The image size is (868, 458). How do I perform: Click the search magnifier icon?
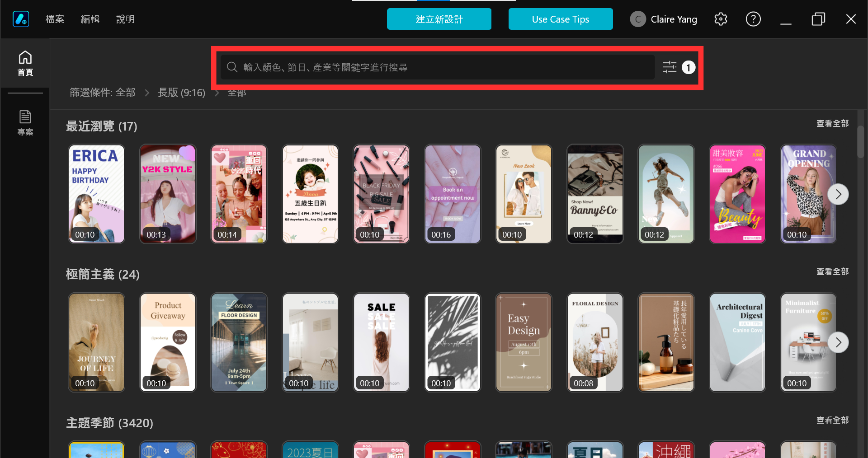(232, 67)
